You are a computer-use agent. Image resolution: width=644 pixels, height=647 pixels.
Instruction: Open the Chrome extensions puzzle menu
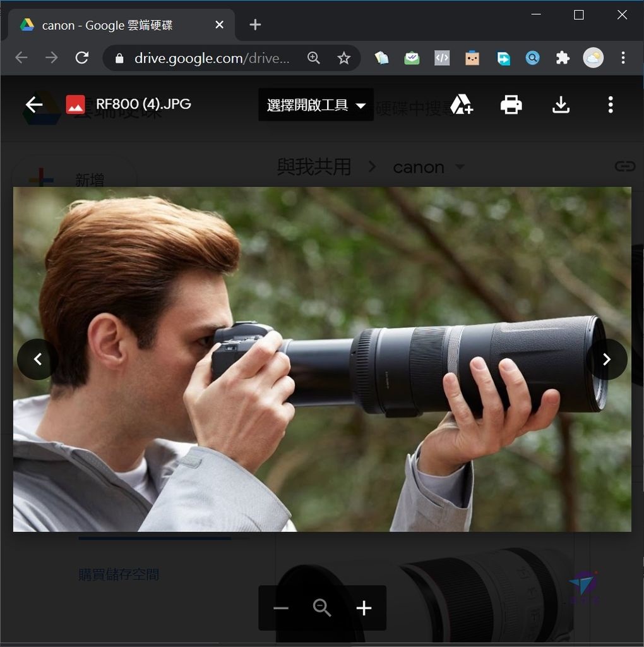click(x=563, y=58)
